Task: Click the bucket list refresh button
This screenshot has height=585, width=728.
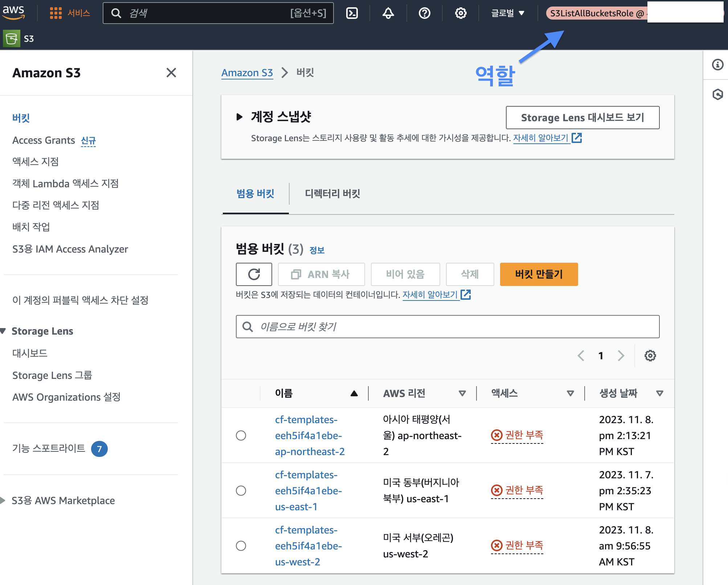Action: 254,274
